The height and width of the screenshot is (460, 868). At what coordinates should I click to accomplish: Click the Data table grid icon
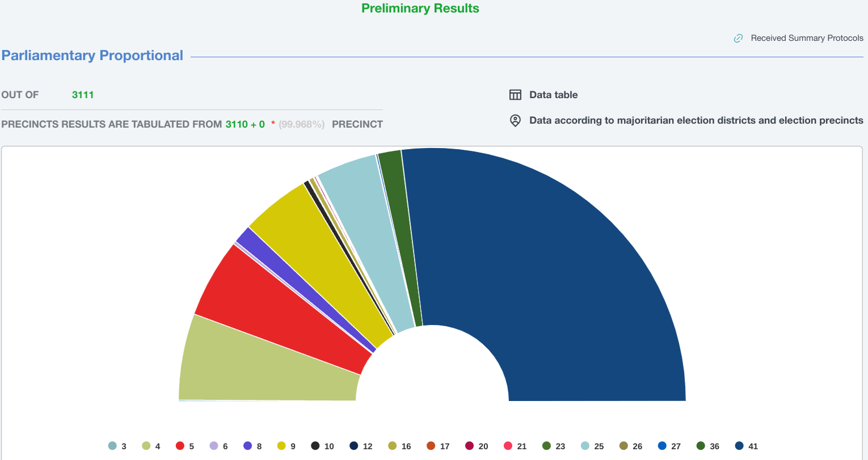tap(515, 95)
